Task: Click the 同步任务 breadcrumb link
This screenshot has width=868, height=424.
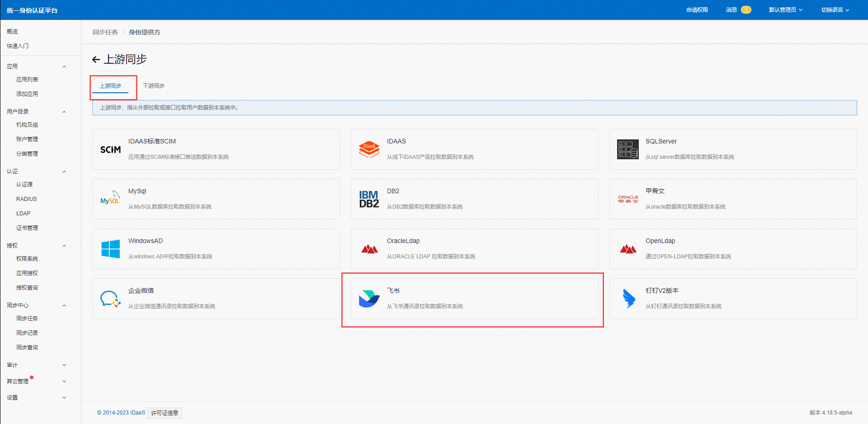Action: (105, 32)
